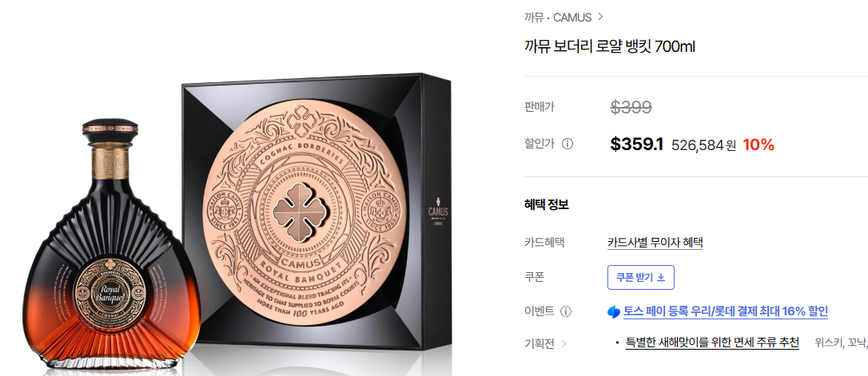
Task: Click the 쿠폰 받기 download button
Action: [x=640, y=278]
